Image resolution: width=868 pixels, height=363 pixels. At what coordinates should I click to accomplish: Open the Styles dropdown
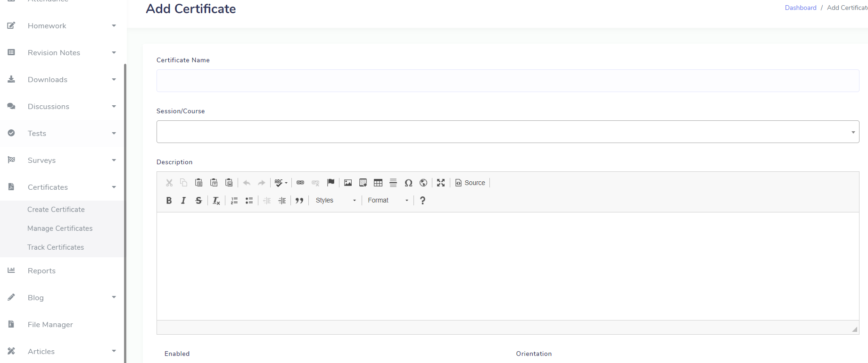click(x=336, y=201)
